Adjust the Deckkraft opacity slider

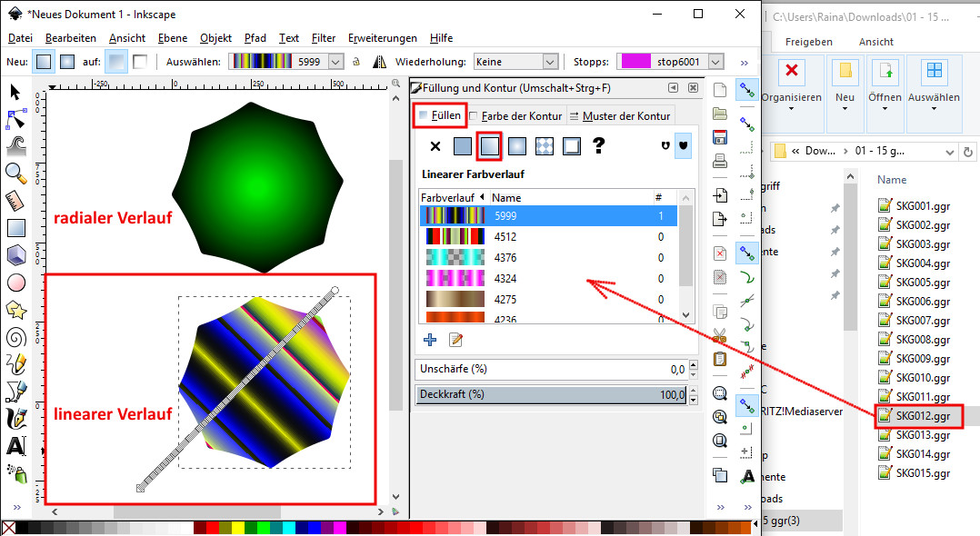pyautogui.click(x=551, y=394)
